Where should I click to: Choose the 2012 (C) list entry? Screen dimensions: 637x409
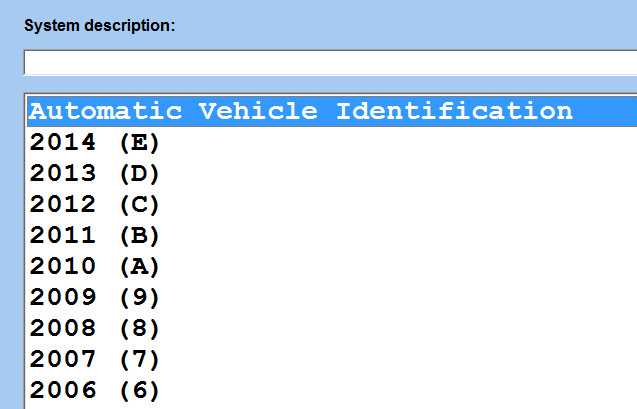(x=332, y=204)
